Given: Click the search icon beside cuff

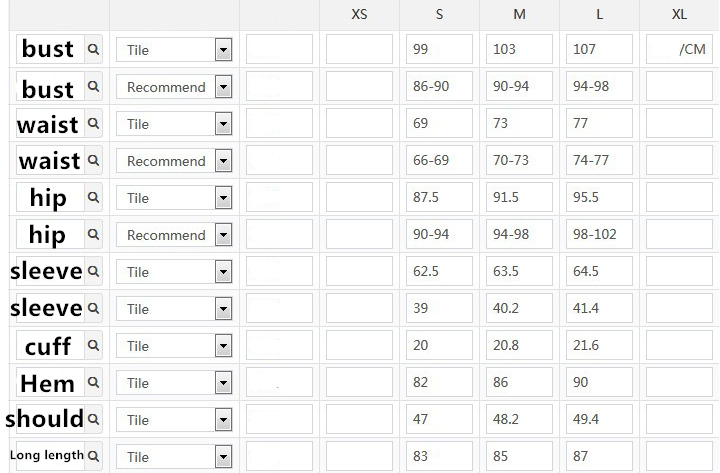Looking at the screenshot, I should tap(93, 345).
